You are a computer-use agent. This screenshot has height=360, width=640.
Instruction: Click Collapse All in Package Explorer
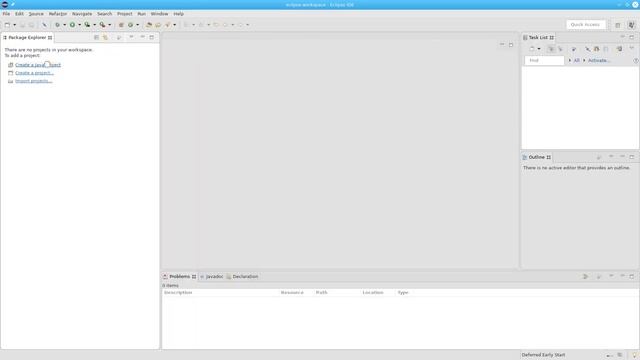click(96, 38)
